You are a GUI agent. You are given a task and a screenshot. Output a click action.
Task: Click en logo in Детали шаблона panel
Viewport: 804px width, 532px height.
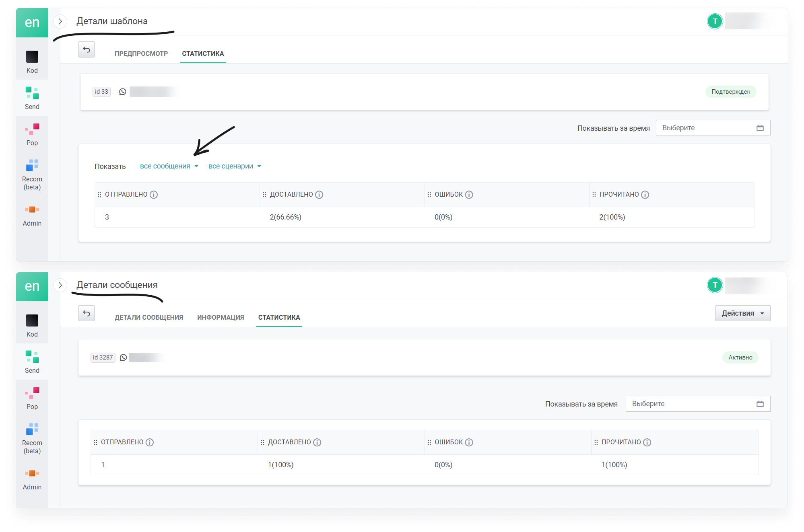pos(32,23)
